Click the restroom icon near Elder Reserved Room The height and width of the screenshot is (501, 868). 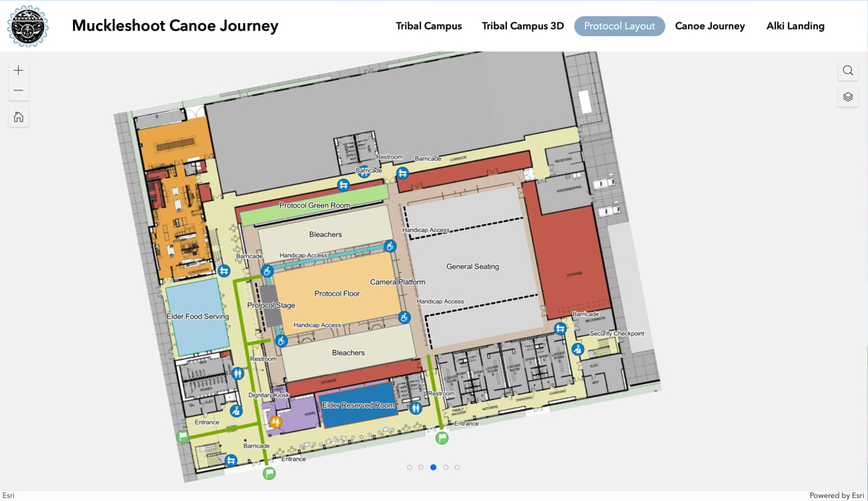pos(415,407)
